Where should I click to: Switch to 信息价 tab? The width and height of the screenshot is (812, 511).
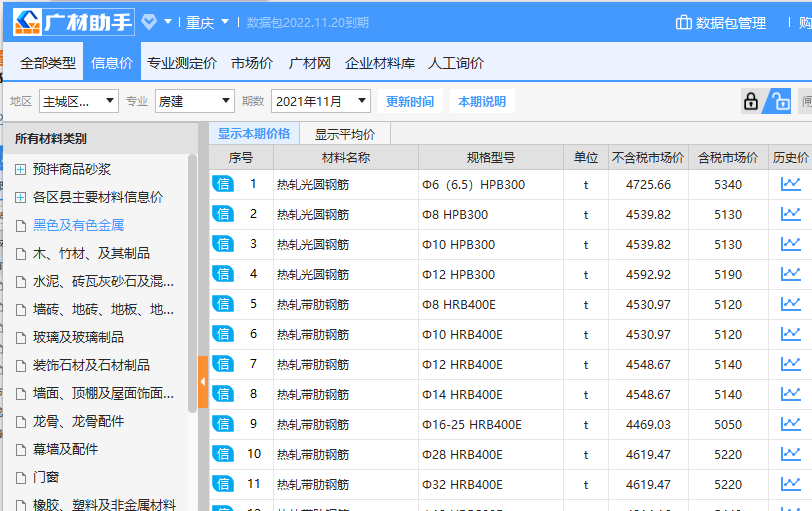pos(112,63)
